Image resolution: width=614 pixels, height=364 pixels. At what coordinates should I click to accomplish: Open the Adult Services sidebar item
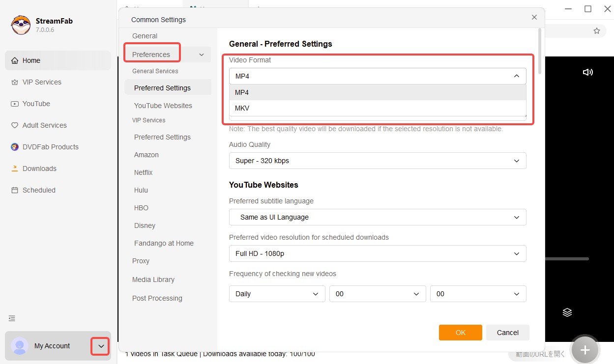[x=44, y=125]
